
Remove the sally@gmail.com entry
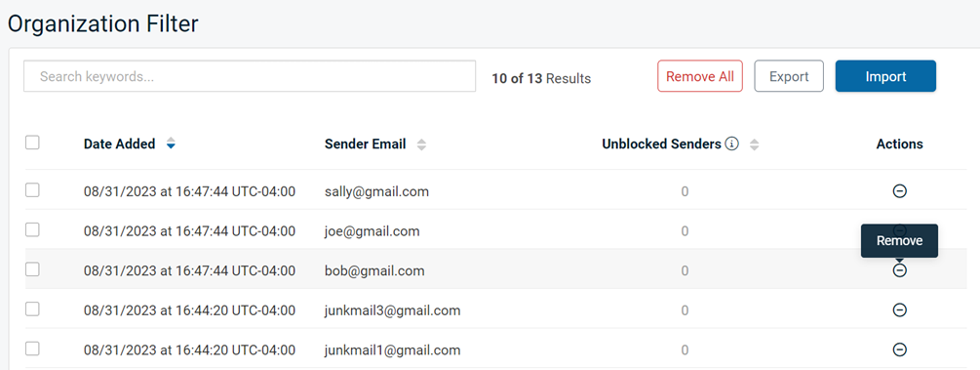click(x=899, y=191)
